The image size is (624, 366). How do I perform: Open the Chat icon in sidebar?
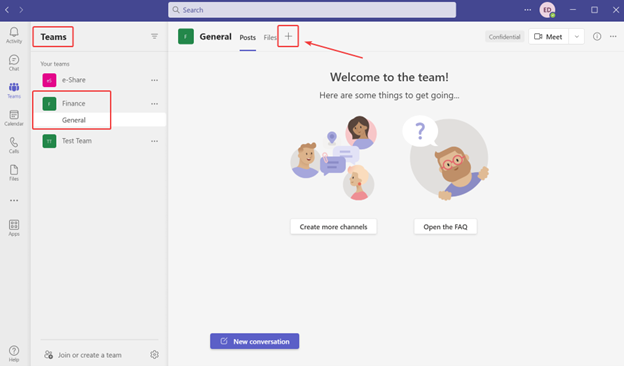(x=14, y=60)
